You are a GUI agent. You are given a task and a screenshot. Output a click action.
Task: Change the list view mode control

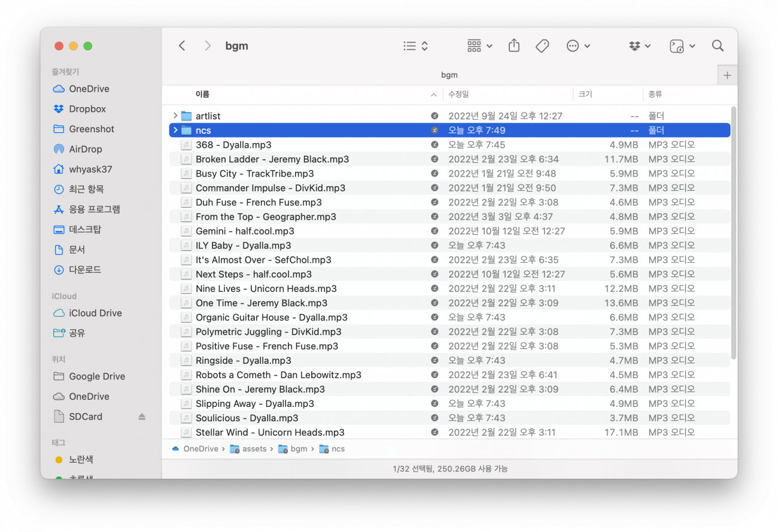pyautogui.click(x=415, y=46)
